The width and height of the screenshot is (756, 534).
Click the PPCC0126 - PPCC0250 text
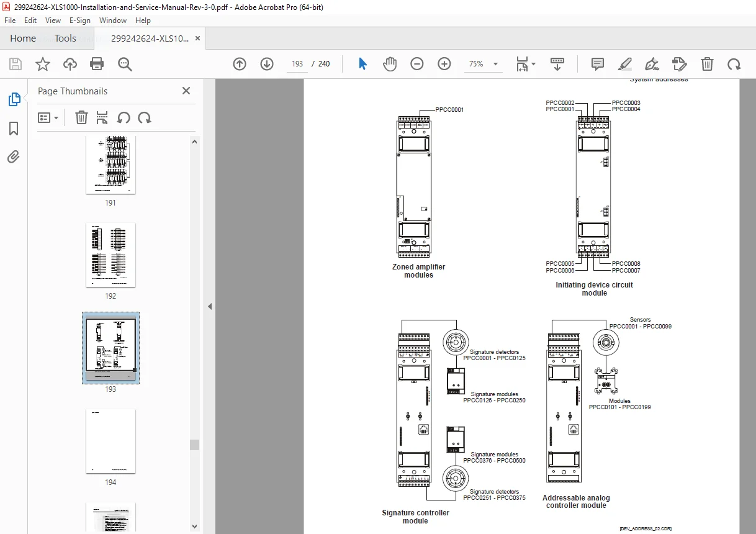click(x=494, y=400)
